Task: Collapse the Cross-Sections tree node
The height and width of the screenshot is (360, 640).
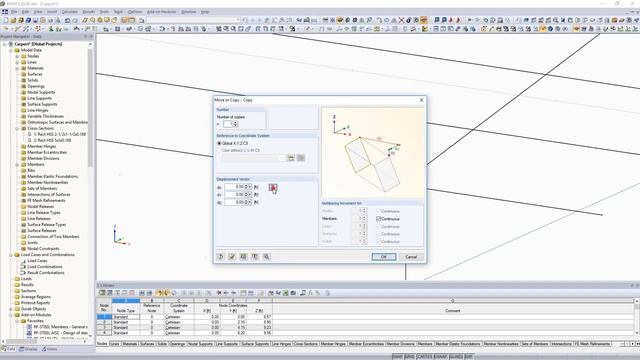Action: pos(18,128)
